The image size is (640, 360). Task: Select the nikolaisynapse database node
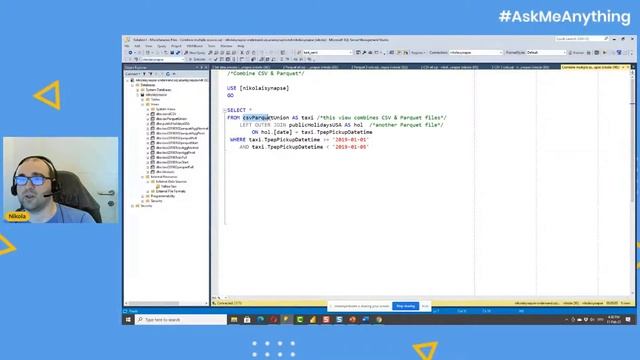[156, 95]
